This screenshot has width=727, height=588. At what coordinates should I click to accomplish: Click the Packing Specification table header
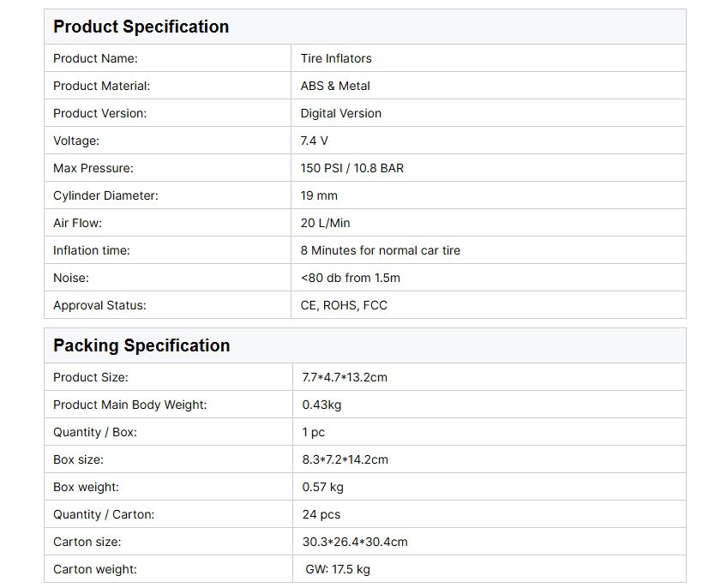141,345
